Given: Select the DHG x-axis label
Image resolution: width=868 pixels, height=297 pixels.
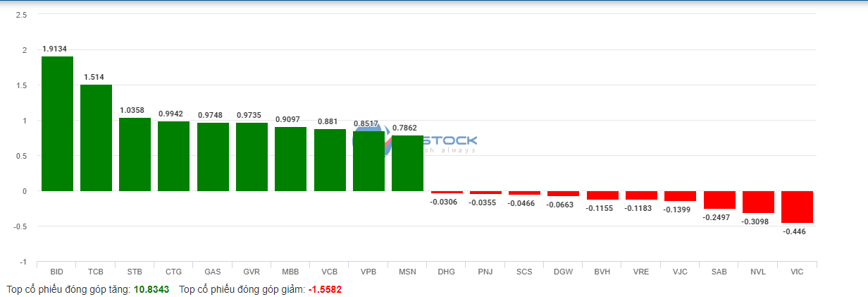Looking at the screenshot, I should (x=446, y=272).
